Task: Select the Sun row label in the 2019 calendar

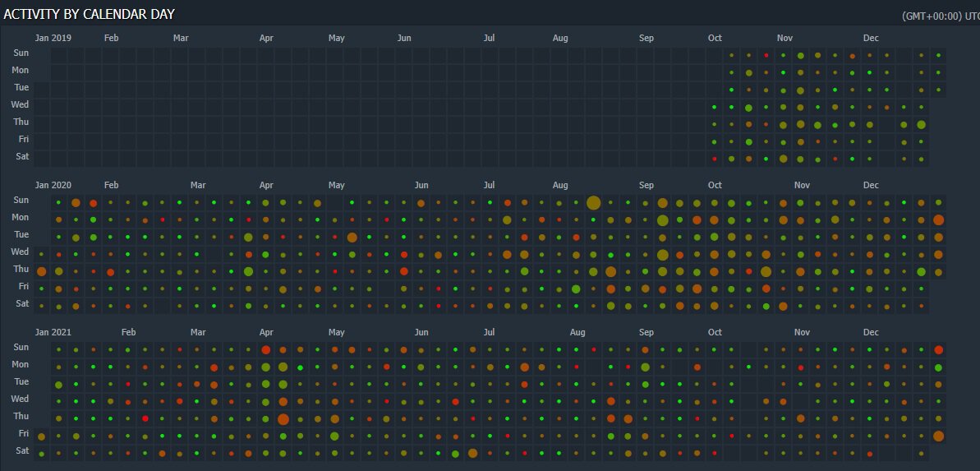Action: pyautogui.click(x=21, y=53)
